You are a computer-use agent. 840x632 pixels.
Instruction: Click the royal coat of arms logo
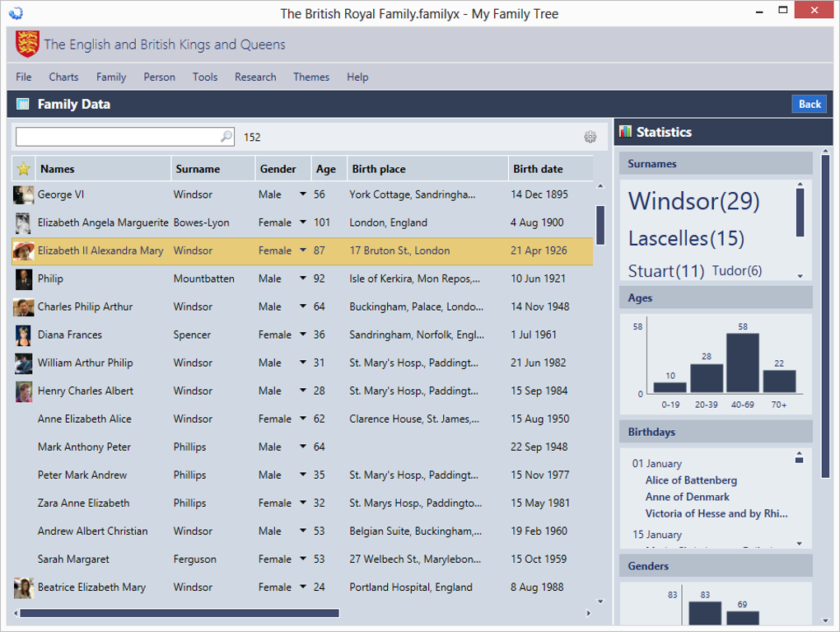(x=27, y=44)
